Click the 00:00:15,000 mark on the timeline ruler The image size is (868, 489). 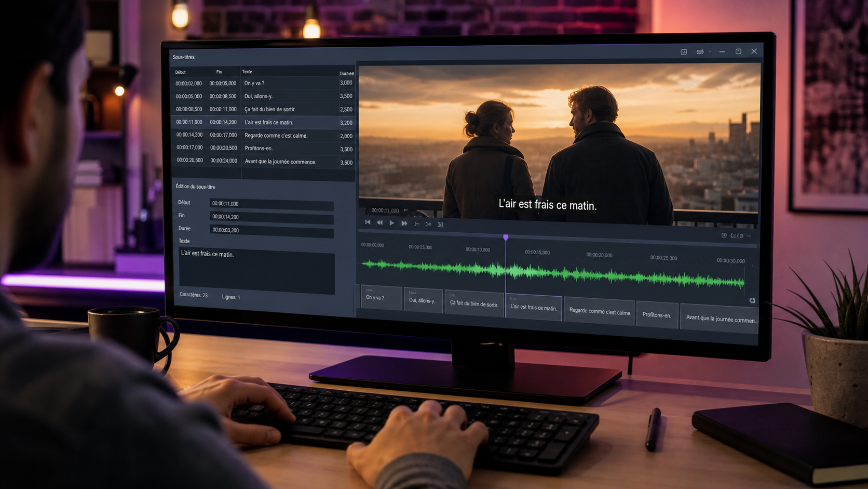coord(537,252)
